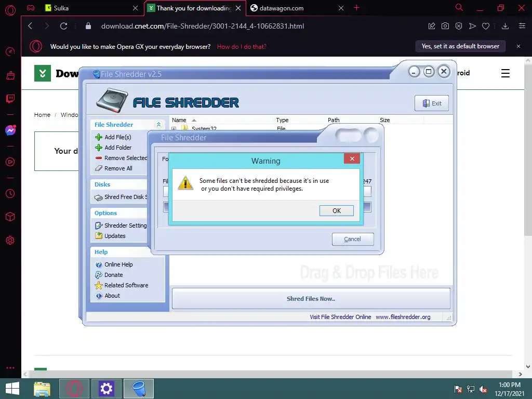Click the Home breadcrumb link
The image size is (532, 399).
42,115
